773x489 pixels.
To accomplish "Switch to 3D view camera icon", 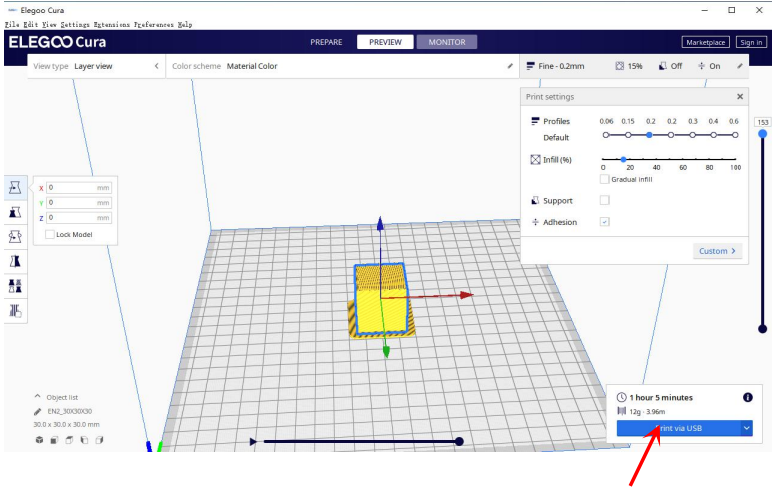I will point(39,440).
